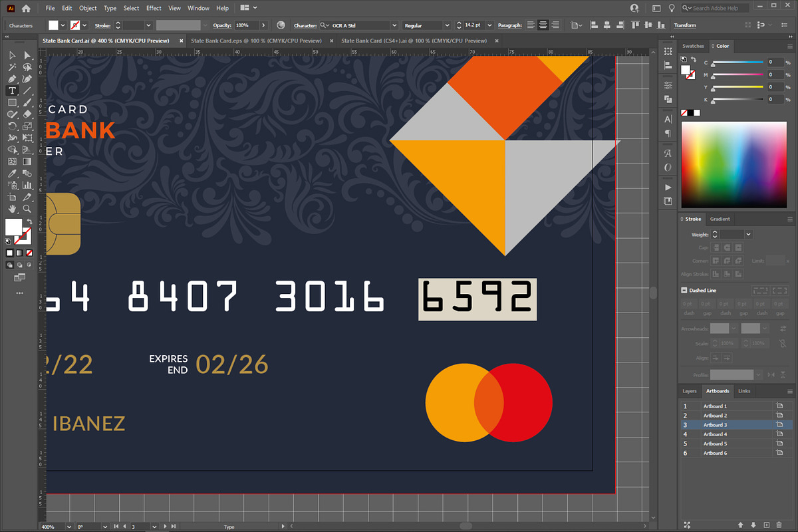Image resolution: width=798 pixels, height=532 pixels.
Task: Create a new artboard in Artboards panel
Action: click(x=767, y=525)
